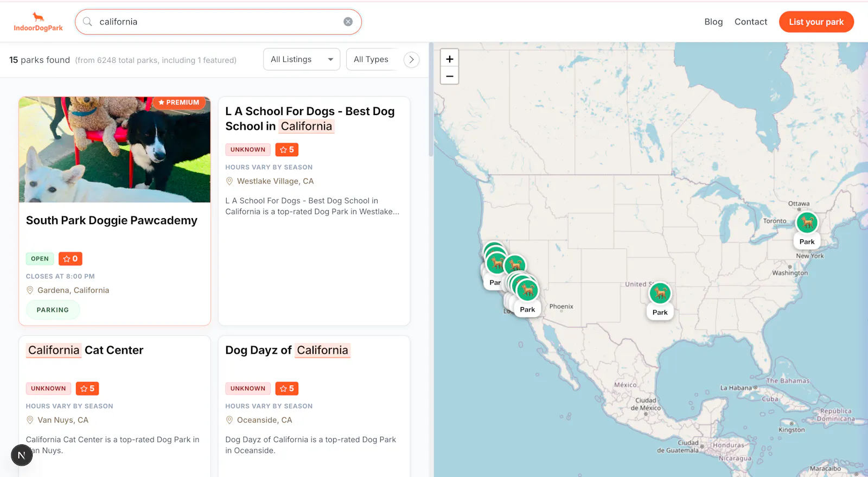Open the All Types filter
Image resolution: width=868 pixels, height=477 pixels.
(372, 59)
